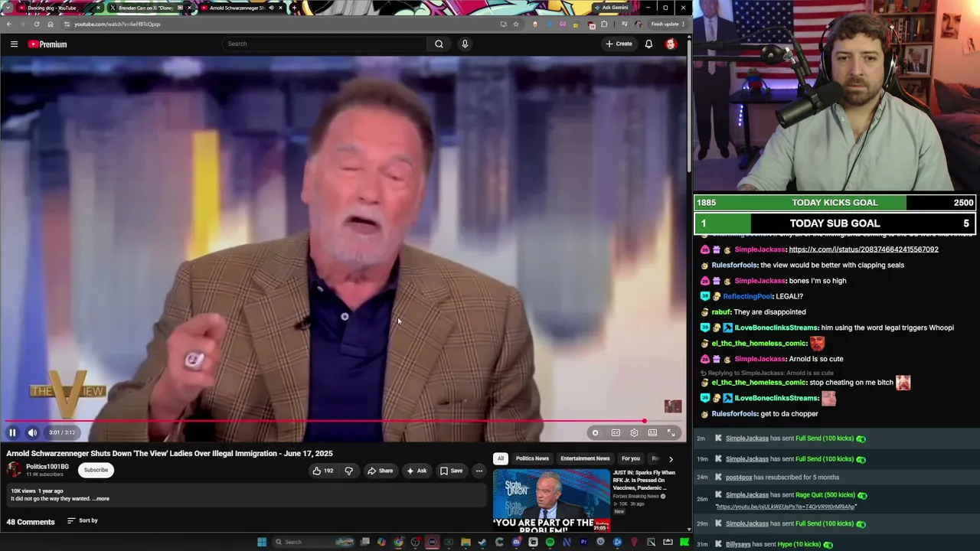
Task: Open the player settings gear
Action: [634, 433]
